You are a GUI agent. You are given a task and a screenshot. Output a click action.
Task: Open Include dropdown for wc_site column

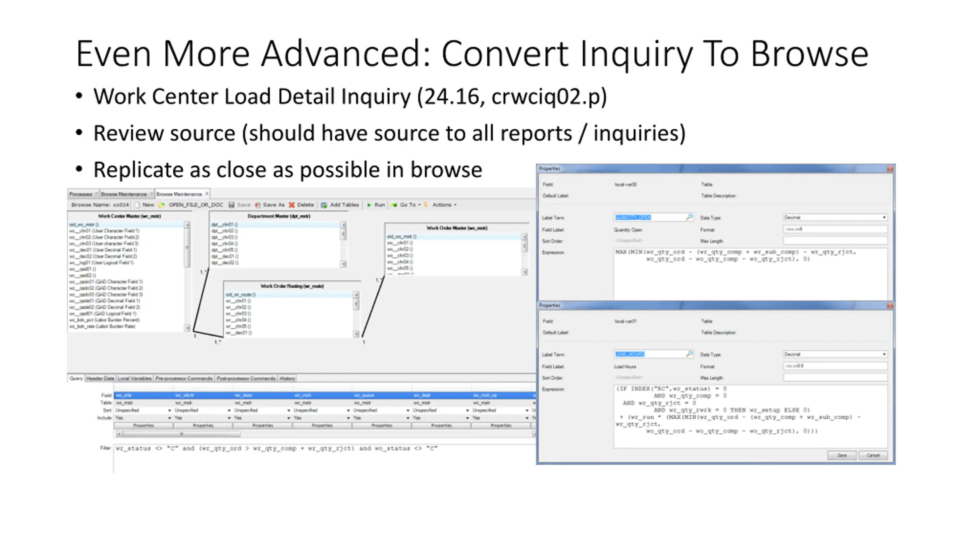(170, 418)
